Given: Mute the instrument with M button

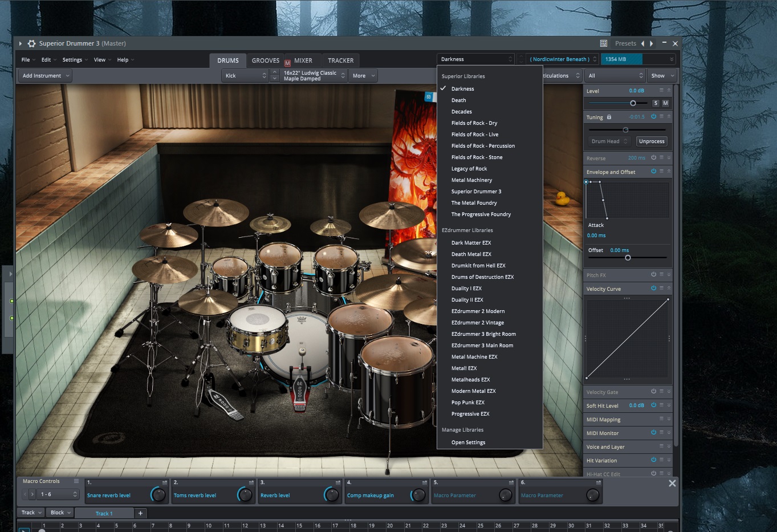Looking at the screenshot, I should [665, 103].
